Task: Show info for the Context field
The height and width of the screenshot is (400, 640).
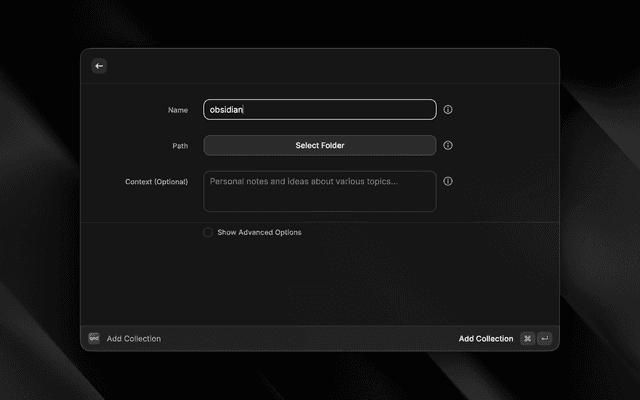Action: tap(448, 181)
